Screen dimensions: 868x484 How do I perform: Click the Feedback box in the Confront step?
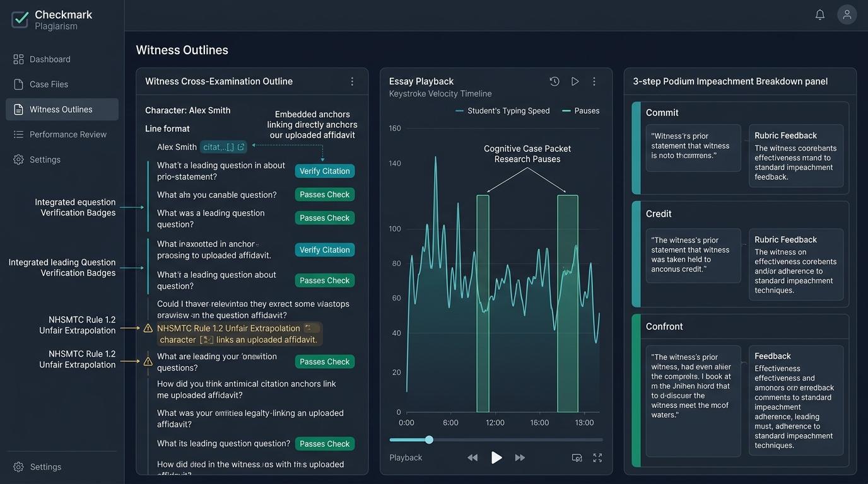(x=796, y=400)
